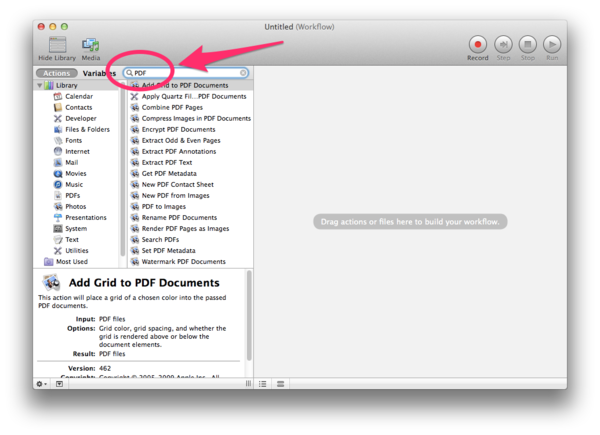600x435 pixels.
Task: Select Watermark PDF Documents action
Action: [190, 262]
